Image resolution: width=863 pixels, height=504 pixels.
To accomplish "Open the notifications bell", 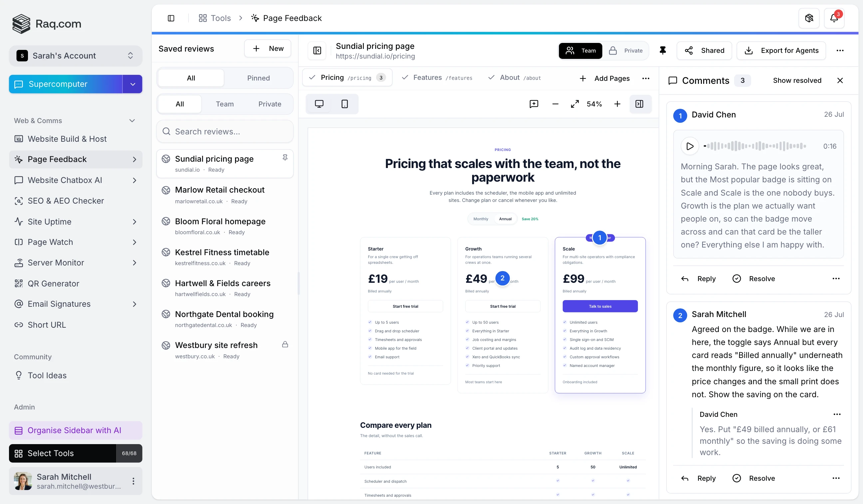I will pyautogui.click(x=834, y=18).
